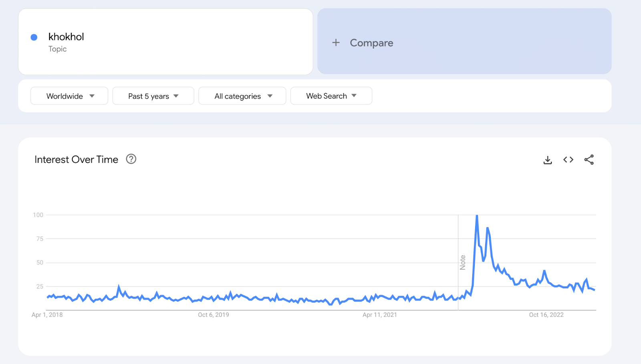The height and width of the screenshot is (364, 641).
Task: Click the blue dot next to khokhol
Action: (34, 37)
